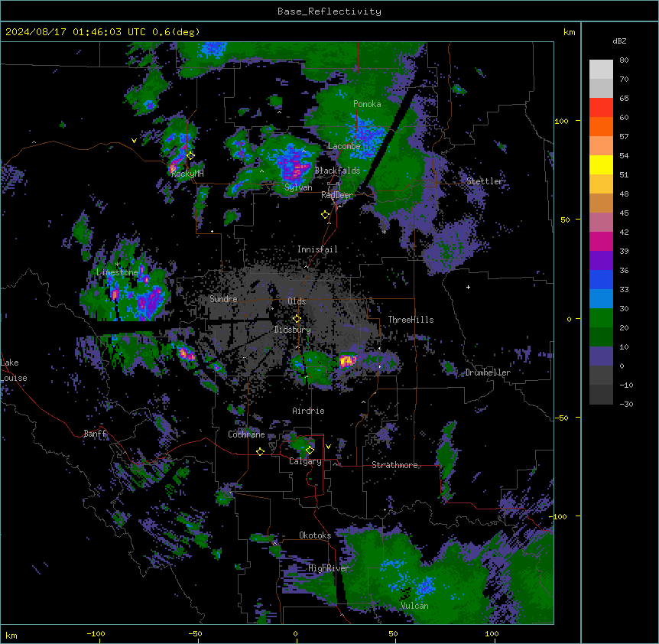Click the HighRiver town label
659x644 pixels.
point(329,568)
